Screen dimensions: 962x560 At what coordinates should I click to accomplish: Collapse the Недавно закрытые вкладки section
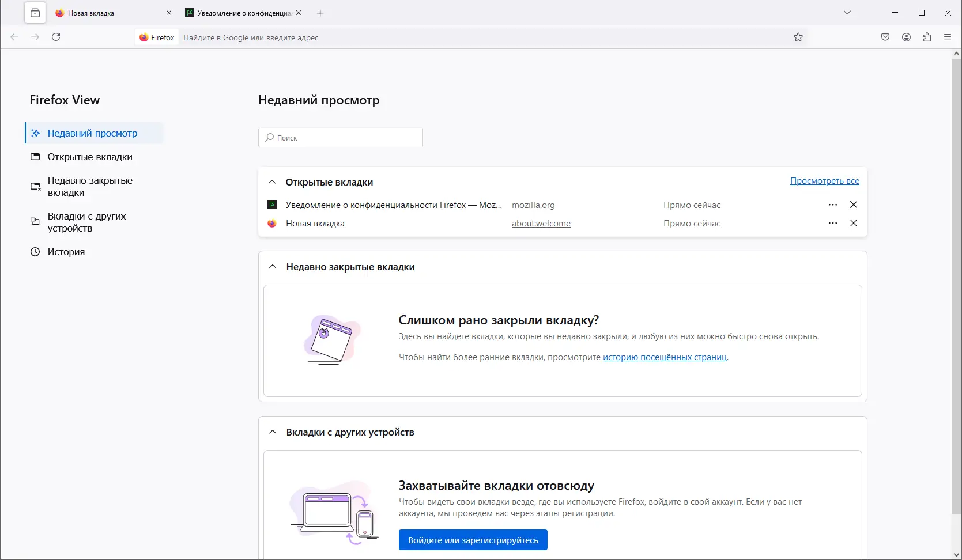[273, 267]
